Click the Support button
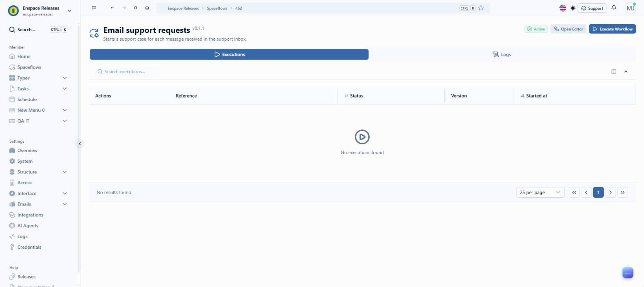 [x=592, y=8]
